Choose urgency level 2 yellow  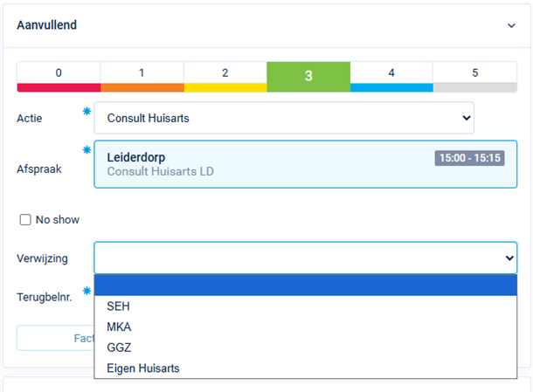(225, 76)
